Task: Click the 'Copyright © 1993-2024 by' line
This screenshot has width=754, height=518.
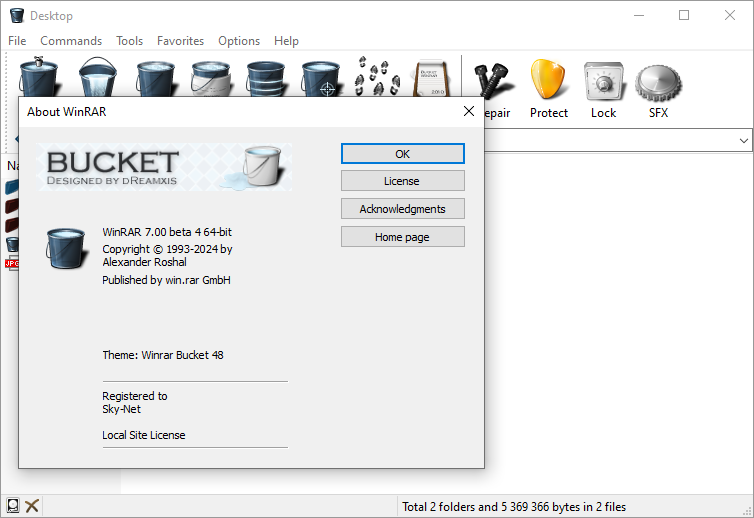Action: click(x=167, y=249)
